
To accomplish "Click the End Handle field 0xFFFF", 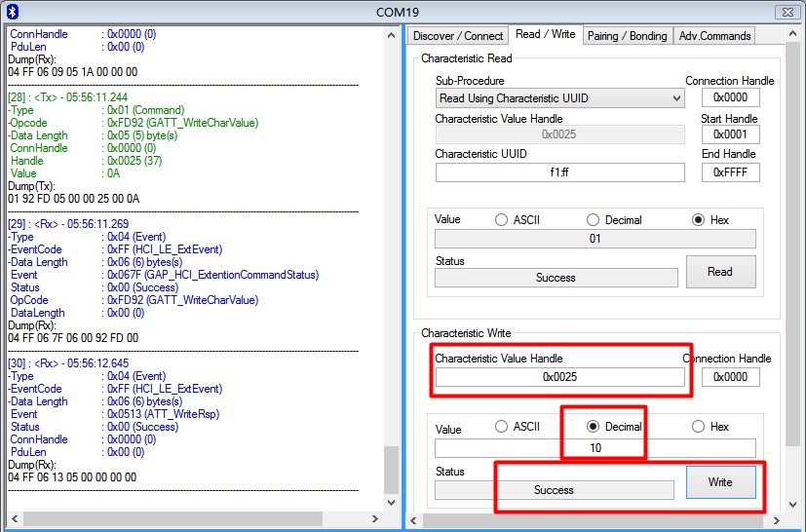I will [x=730, y=172].
